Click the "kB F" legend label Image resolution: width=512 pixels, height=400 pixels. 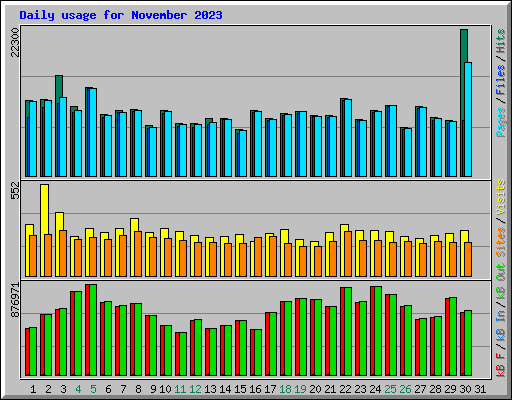click(500, 364)
